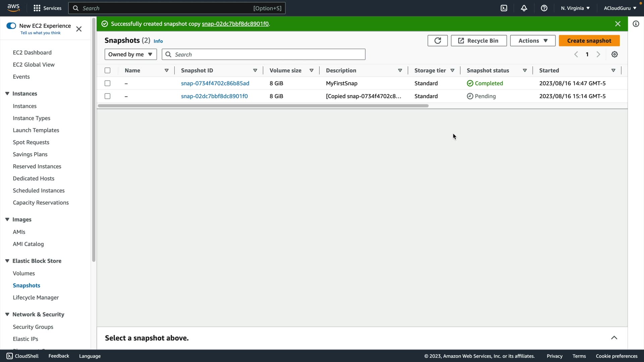Tick the select-all snapshots header checkbox
Viewport: 644px width, 362px height.
coord(107,70)
